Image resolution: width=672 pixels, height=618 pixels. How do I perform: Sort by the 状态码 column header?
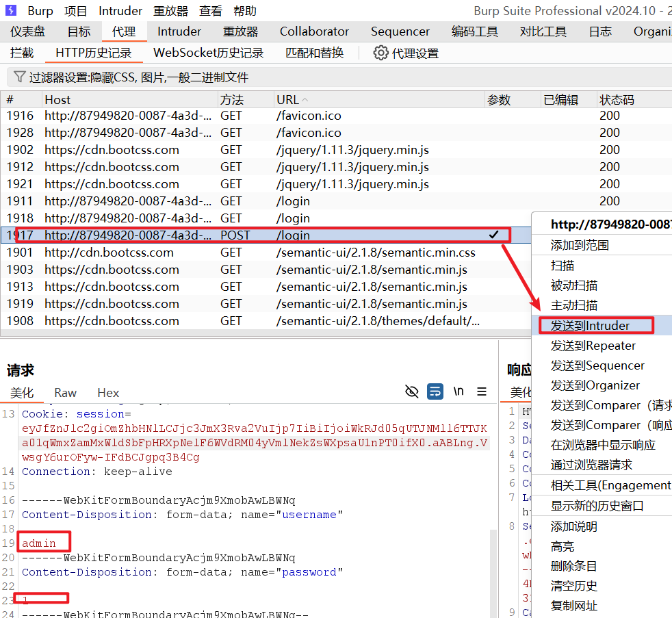pyautogui.click(x=635, y=100)
